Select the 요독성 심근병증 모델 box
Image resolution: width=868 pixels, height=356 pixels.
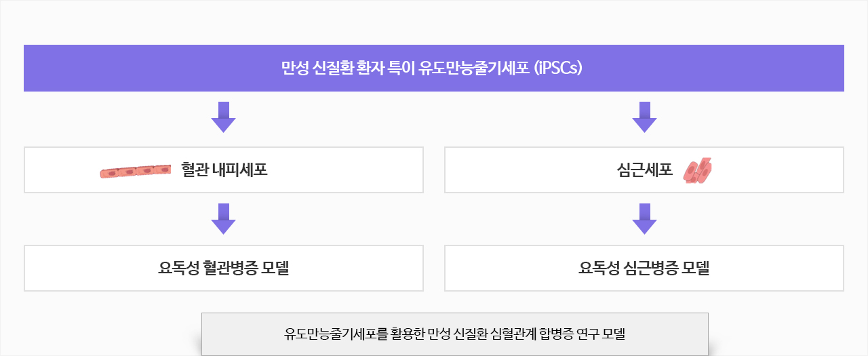(x=644, y=268)
